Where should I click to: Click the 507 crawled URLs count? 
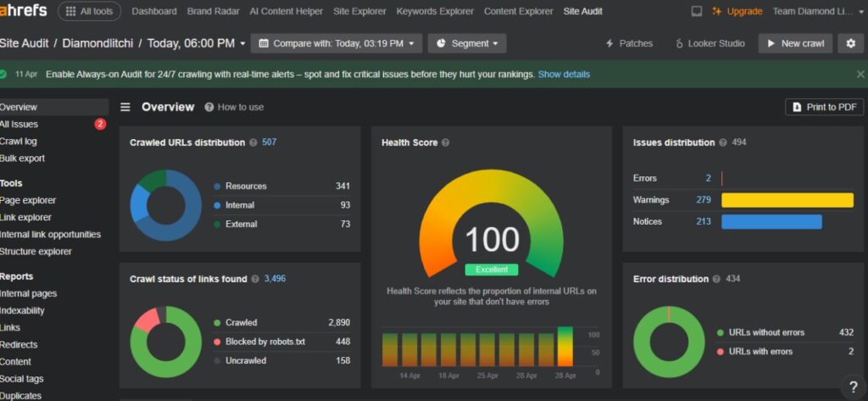[269, 142]
